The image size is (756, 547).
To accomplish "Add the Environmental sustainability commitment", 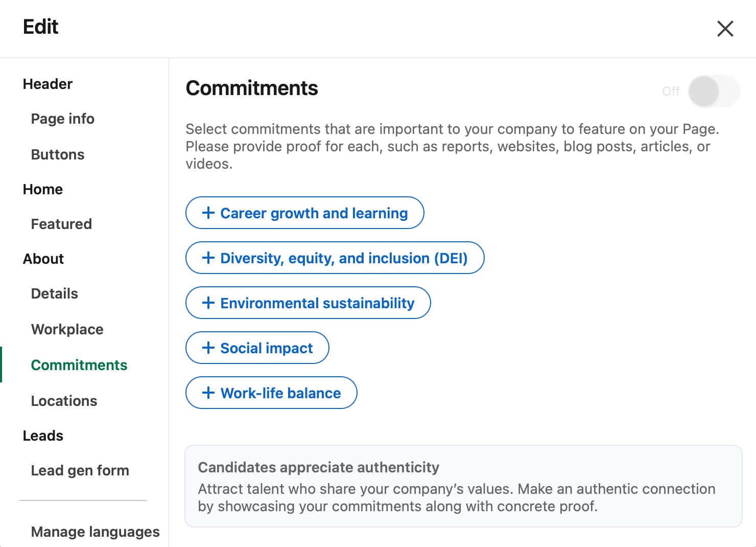I will 308,303.
